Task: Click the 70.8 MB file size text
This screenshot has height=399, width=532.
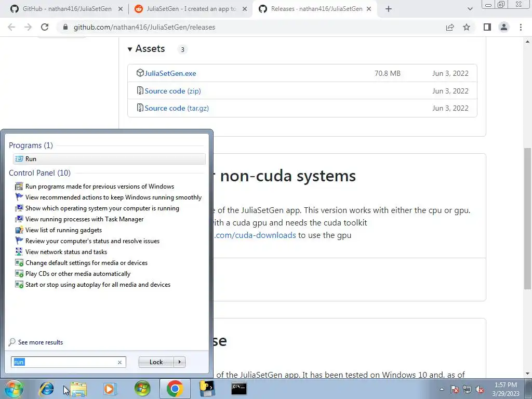Action: [388, 73]
